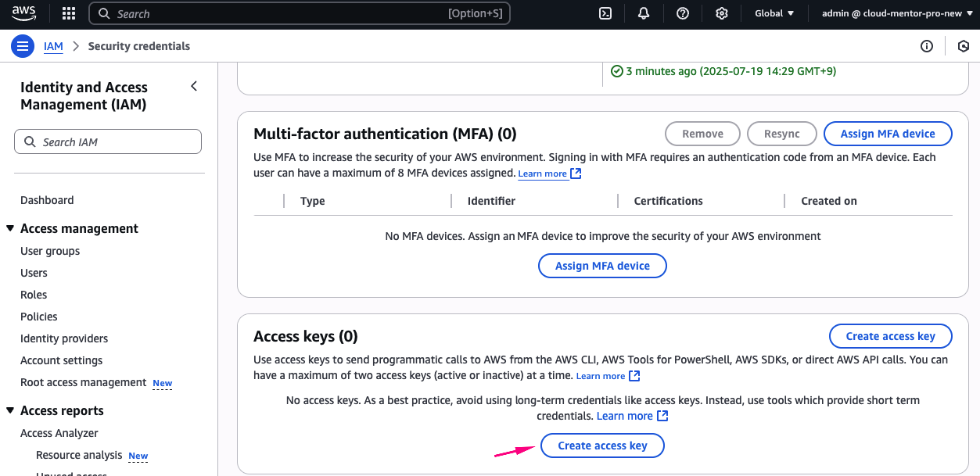Collapse the Access reports section
Screen dimensions: 980x476
coord(10,410)
